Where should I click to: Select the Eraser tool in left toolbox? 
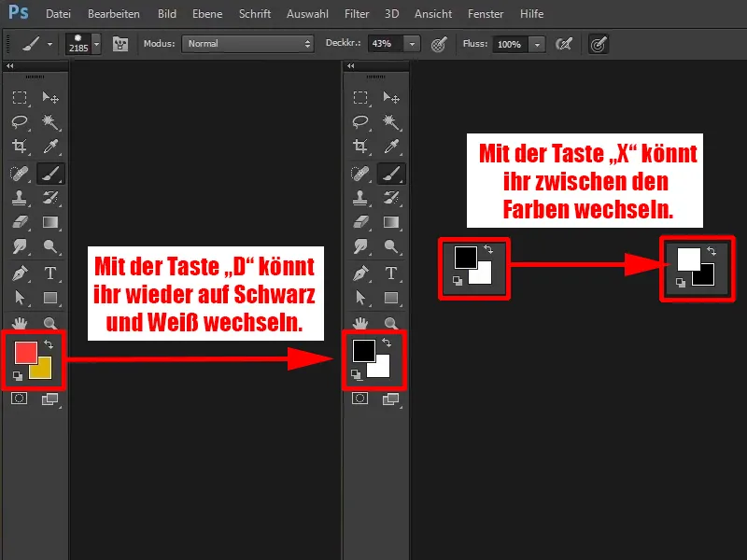tap(20, 222)
